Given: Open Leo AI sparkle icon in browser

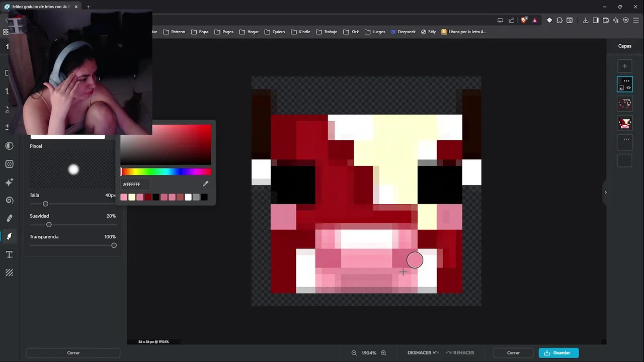Looking at the screenshot, I should pyautogui.click(x=616, y=20).
